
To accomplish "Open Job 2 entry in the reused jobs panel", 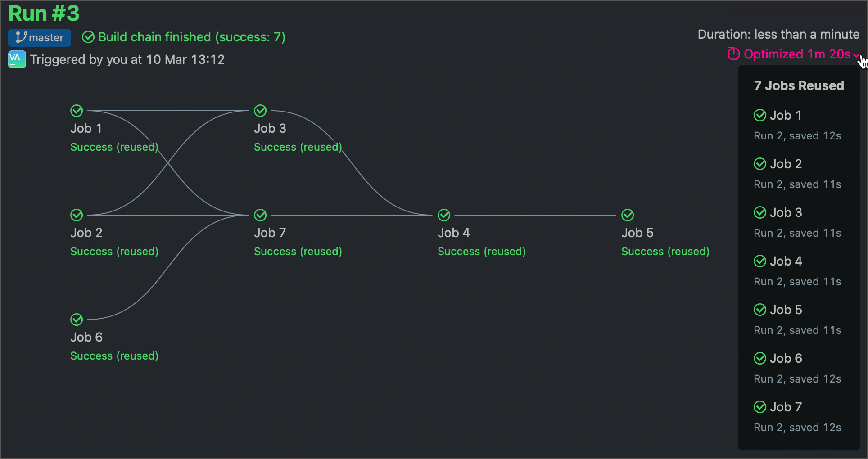I will pos(786,164).
